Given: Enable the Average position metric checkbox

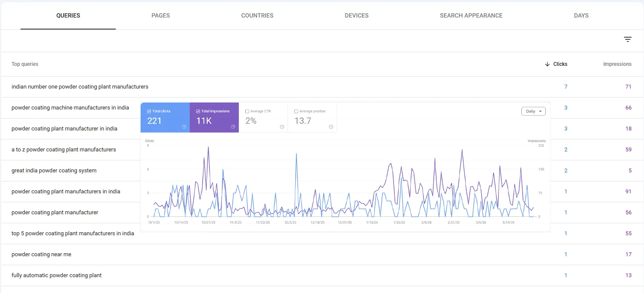Looking at the screenshot, I should [x=296, y=111].
